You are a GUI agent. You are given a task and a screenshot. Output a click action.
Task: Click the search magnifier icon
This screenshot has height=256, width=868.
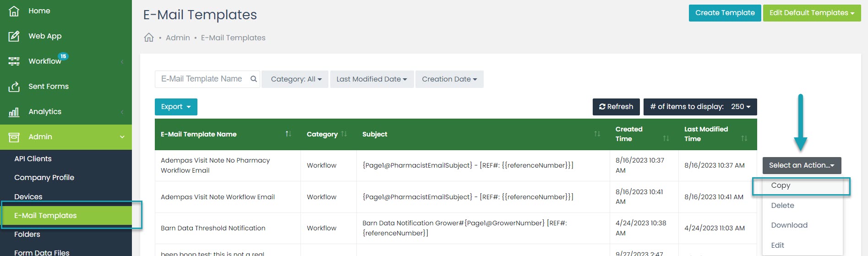coord(253,79)
